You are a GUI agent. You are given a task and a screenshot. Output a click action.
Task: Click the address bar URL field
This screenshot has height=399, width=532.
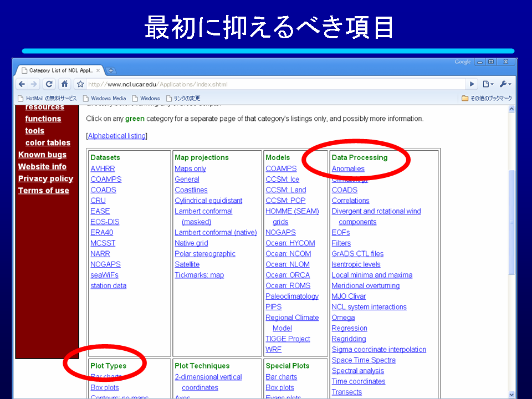coord(275,84)
